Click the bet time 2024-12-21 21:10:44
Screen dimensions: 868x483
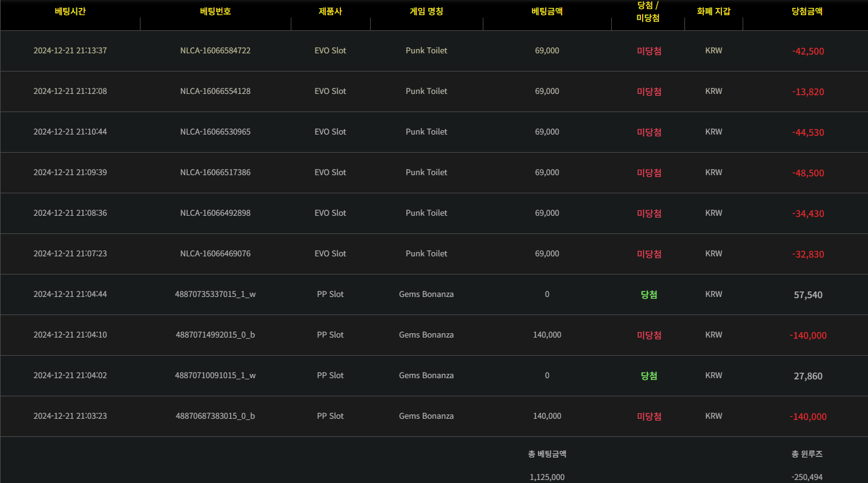coord(70,132)
